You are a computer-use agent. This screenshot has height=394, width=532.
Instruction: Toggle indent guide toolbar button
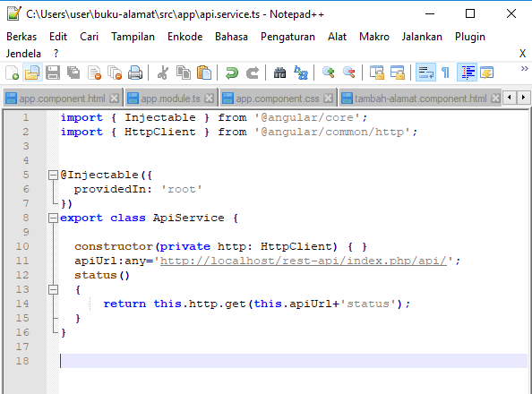click(468, 73)
